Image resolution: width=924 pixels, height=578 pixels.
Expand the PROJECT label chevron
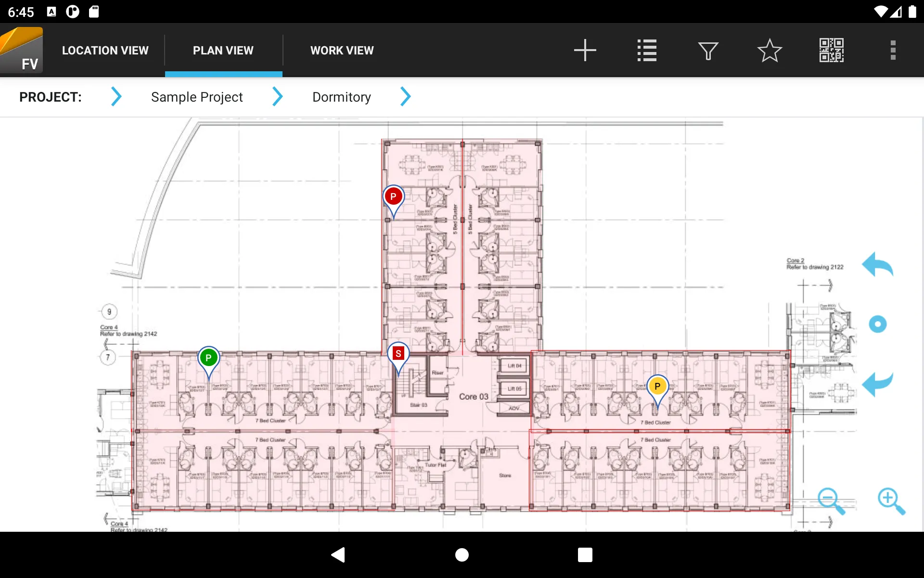pos(116,96)
